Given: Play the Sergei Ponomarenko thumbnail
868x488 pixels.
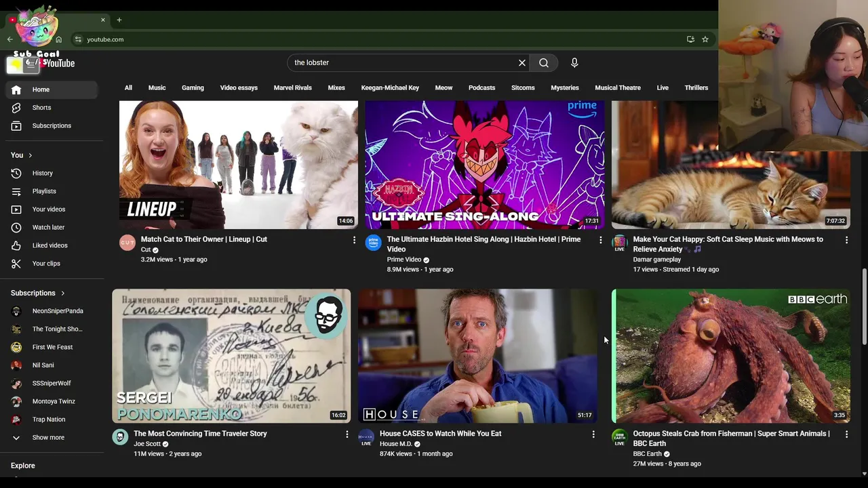Looking at the screenshot, I should coord(231,356).
